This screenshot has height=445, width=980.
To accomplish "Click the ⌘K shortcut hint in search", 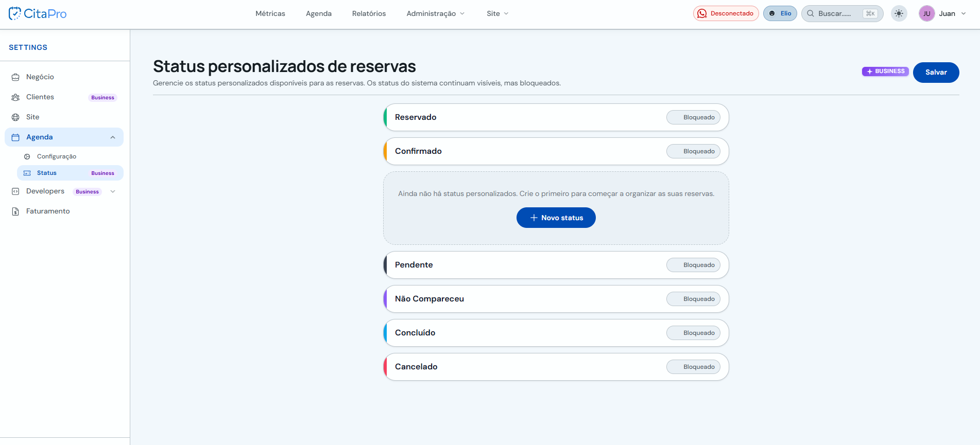I will pos(870,13).
